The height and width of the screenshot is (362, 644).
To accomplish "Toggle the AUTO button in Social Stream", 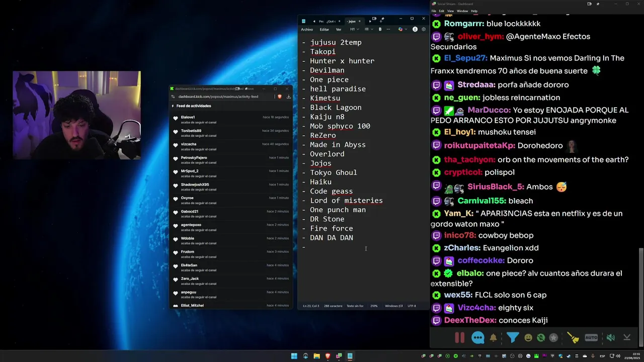I will 591,338.
